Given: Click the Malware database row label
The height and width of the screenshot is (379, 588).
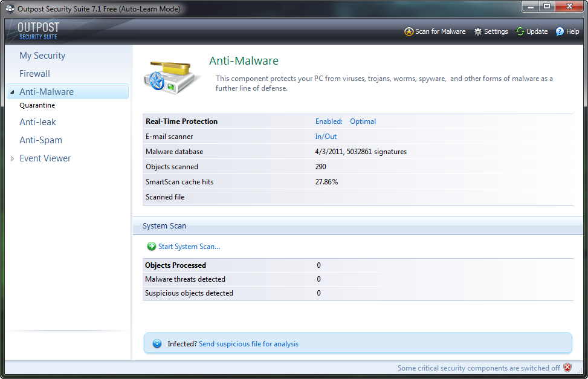Looking at the screenshot, I should (175, 152).
